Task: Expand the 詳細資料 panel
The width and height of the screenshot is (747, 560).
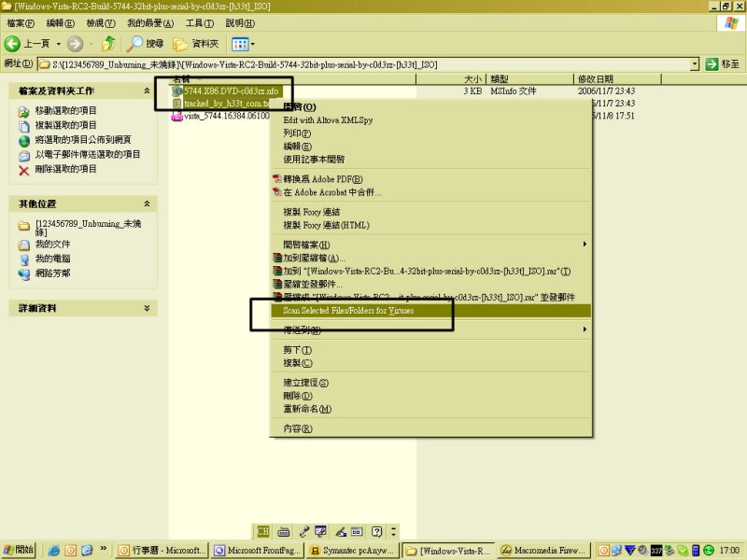Action: [147, 308]
